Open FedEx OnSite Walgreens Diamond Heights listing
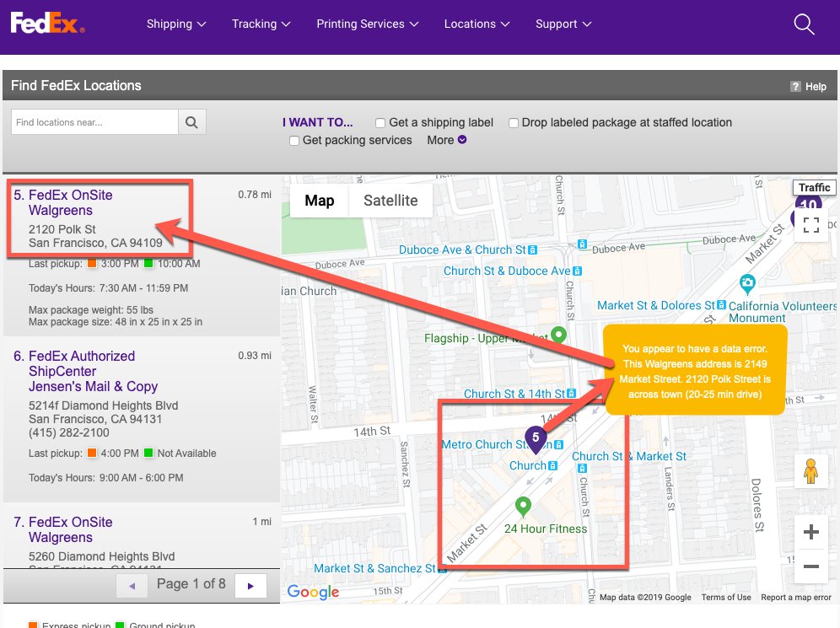 pos(70,529)
